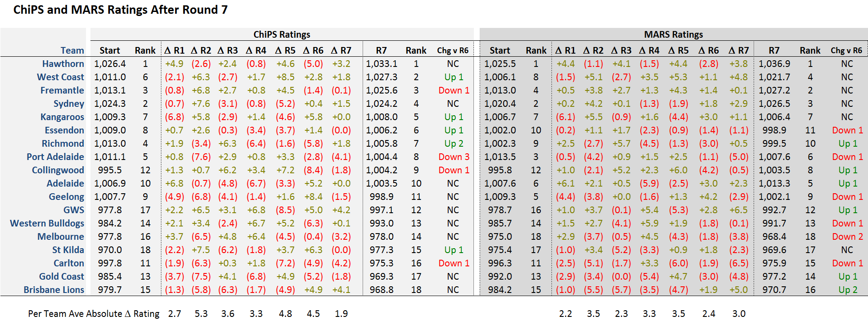Click Geelong's ChiPS ΔR6 value +8.4
Viewport: 868px width, 320px height.
click(313, 197)
